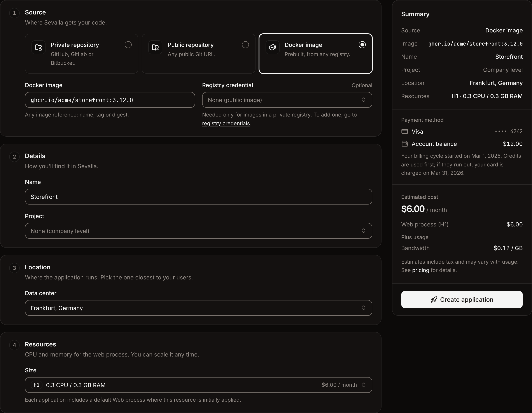This screenshot has width=532, height=413.
Task: Click the Account balance wallet icon
Action: pyautogui.click(x=405, y=144)
